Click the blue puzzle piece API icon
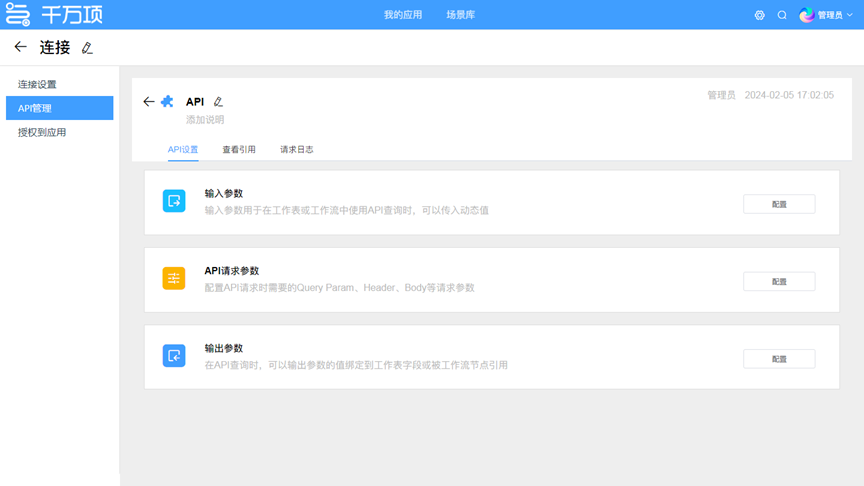864x486 pixels. 167,101
